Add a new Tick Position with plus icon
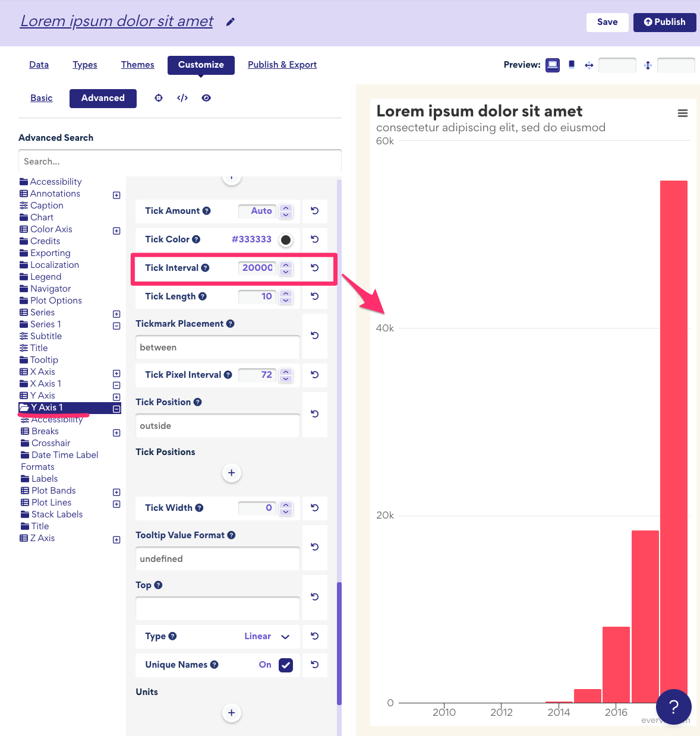The height and width of the screenshot is (736, 700). (231, 473)
